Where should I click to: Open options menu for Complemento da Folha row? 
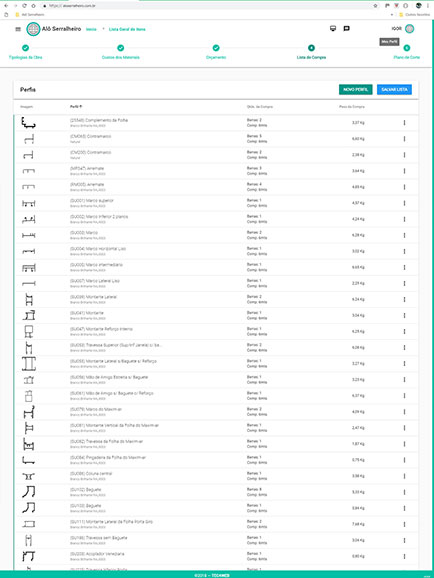pos(405,123)
